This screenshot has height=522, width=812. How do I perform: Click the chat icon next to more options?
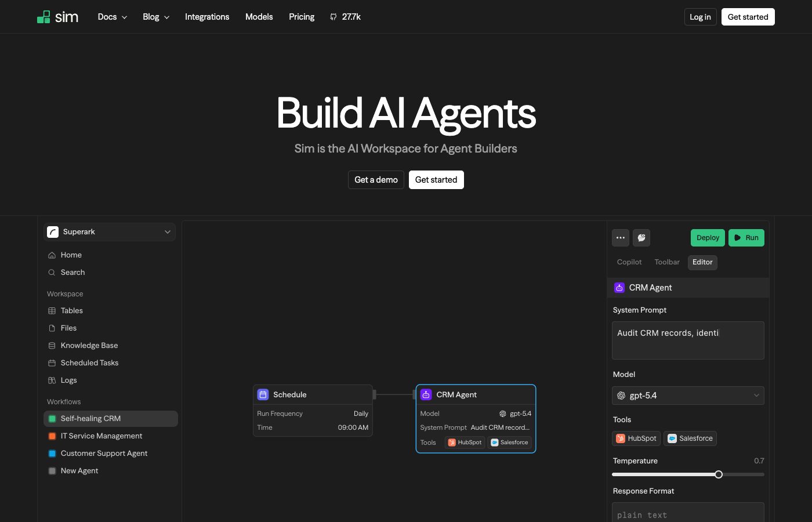click(641, 238)
